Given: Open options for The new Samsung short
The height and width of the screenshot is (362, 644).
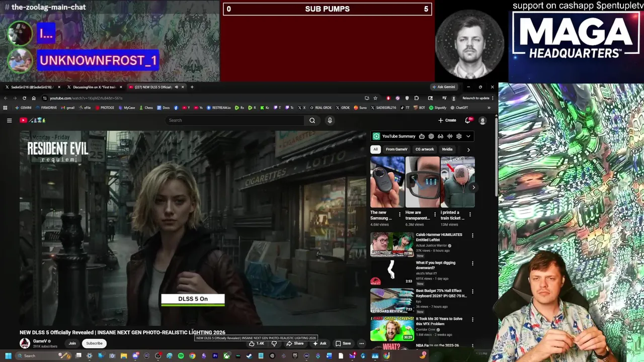Looking at the screenshot, I should click(399, 214).
